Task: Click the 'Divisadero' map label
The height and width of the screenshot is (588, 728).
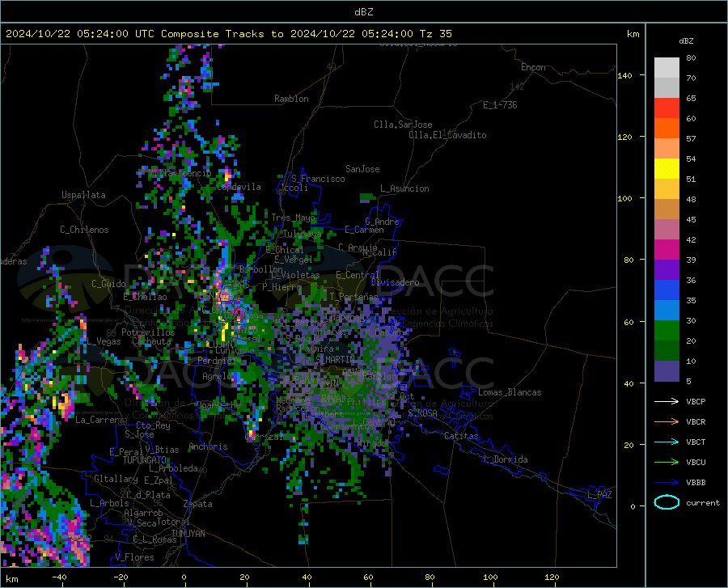Action: point(395,282)
